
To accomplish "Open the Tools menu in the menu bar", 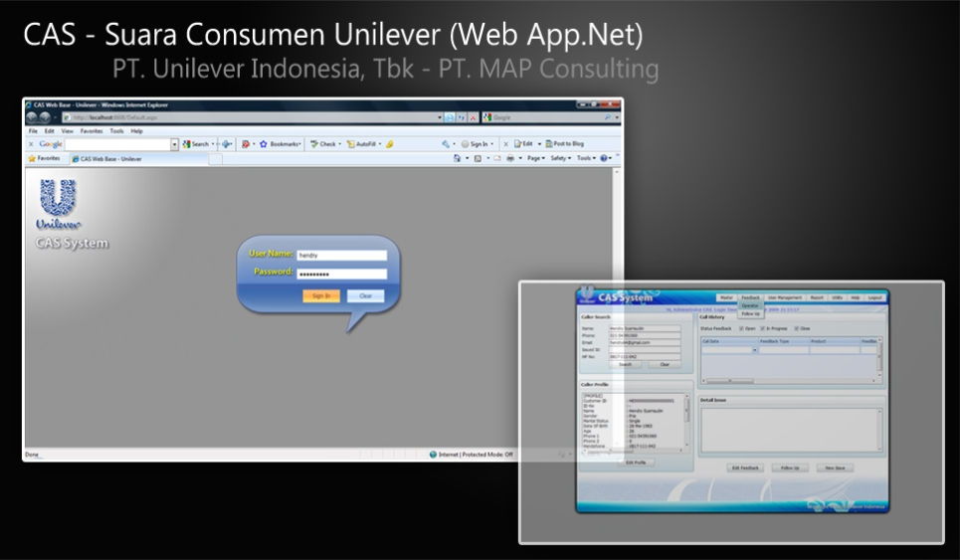I will pos(116,131).
